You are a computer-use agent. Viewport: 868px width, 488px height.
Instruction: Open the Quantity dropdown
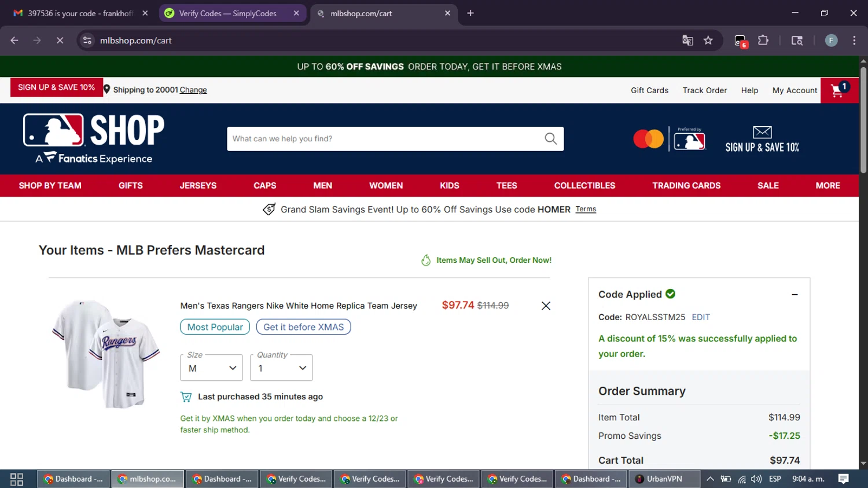[x=281, y=368]
